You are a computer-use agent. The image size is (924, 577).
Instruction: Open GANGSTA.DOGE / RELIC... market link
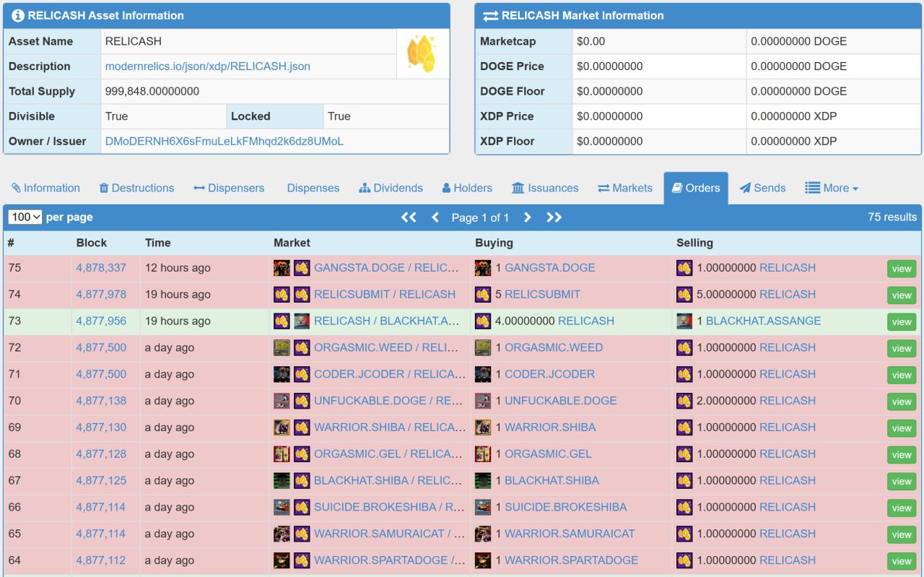[x=386, y=268]
